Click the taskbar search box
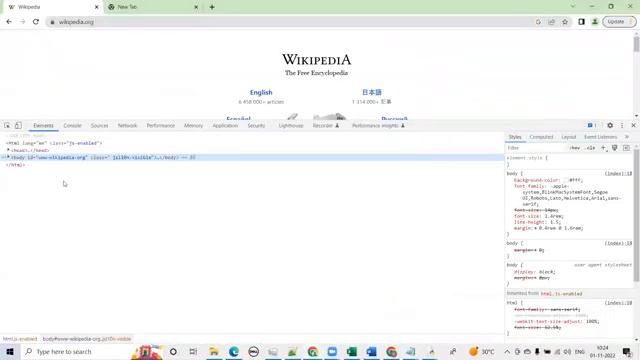This screenshot has height=360, width=640. tap(76, 351)
